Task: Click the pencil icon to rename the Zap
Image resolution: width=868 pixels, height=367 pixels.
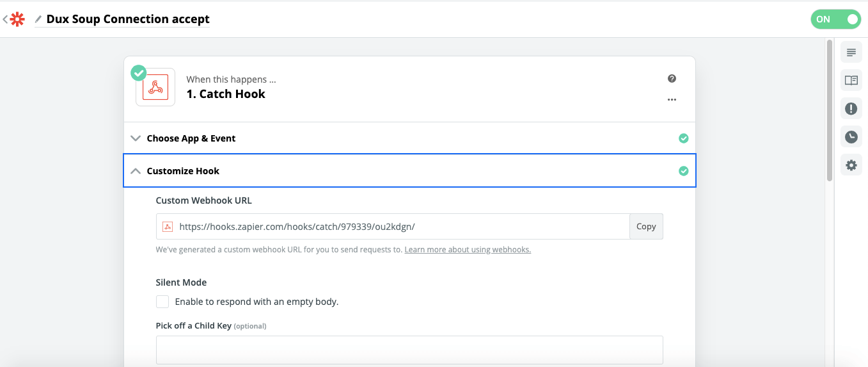Action: click(x=38, y=19)
